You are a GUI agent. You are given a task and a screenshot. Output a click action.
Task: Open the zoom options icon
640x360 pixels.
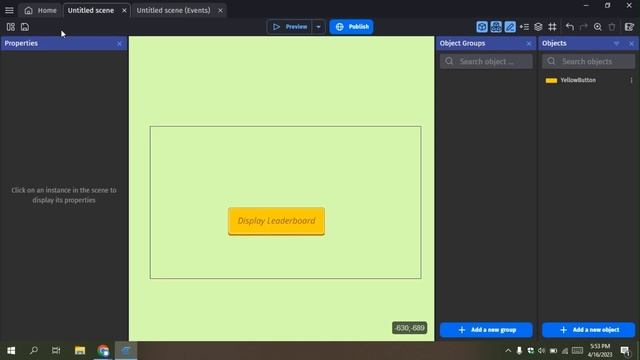pyautogui.click(x=598, y=27)
